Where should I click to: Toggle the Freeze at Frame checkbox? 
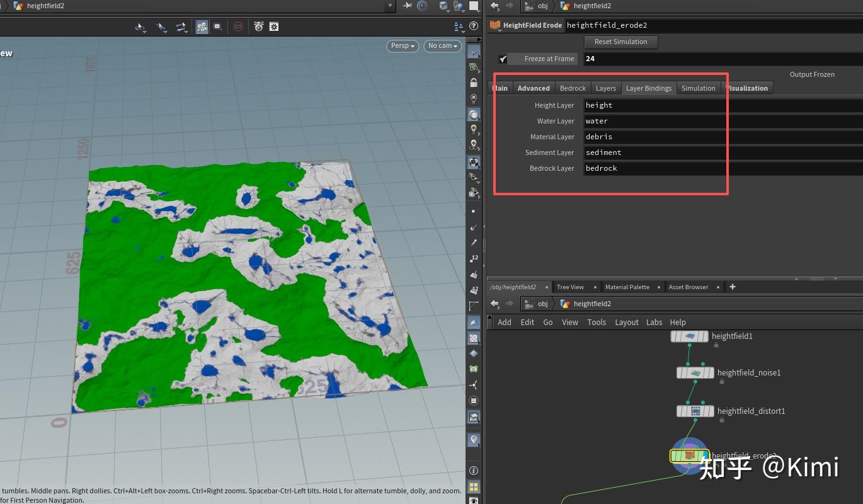pyautogui.click(x=503, y=59)
